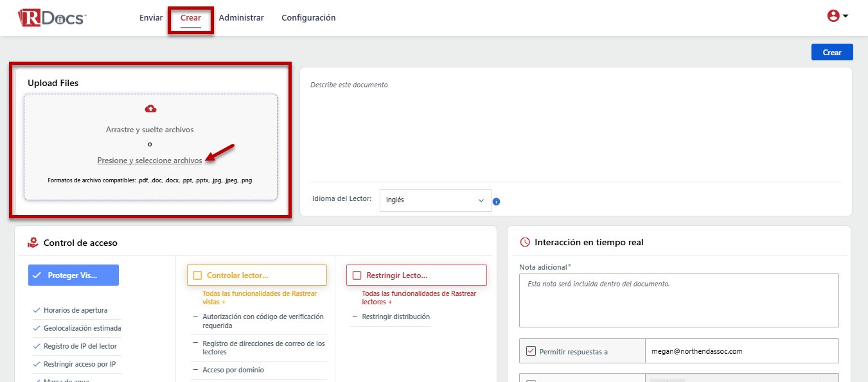This screenshot has height=382, width=868.
Task: Open the user account avatar menu
Action: click(833, 16)
